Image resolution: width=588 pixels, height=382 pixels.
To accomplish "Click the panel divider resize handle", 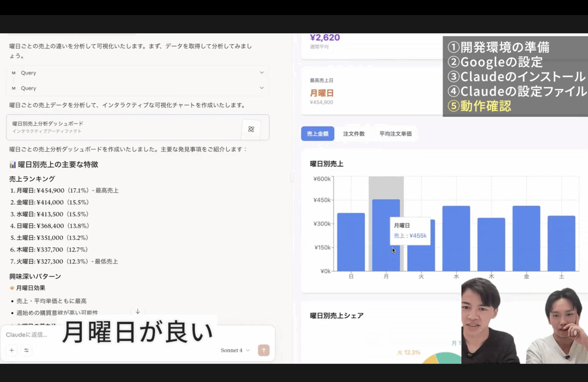I will pos(292,177).
